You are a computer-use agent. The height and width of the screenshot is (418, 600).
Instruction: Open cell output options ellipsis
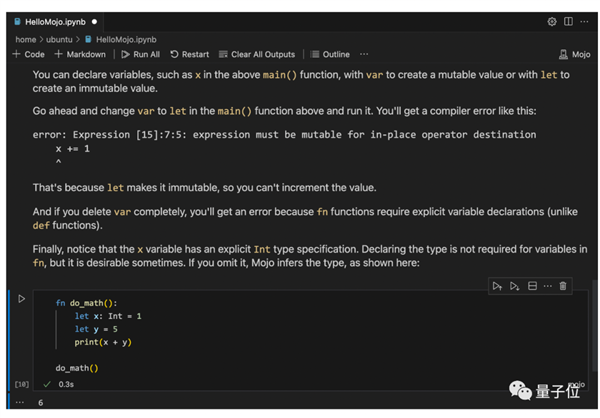coord(20,402)
